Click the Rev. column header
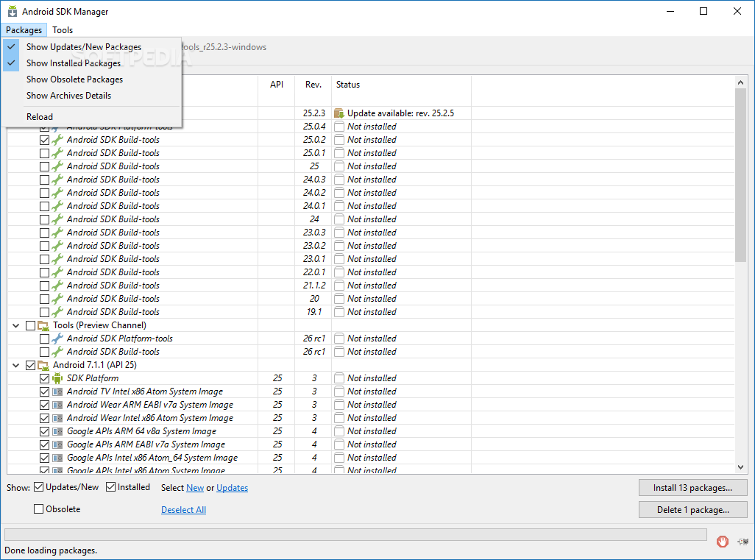This screenshot has height=560, width=755. pos(313,85)
